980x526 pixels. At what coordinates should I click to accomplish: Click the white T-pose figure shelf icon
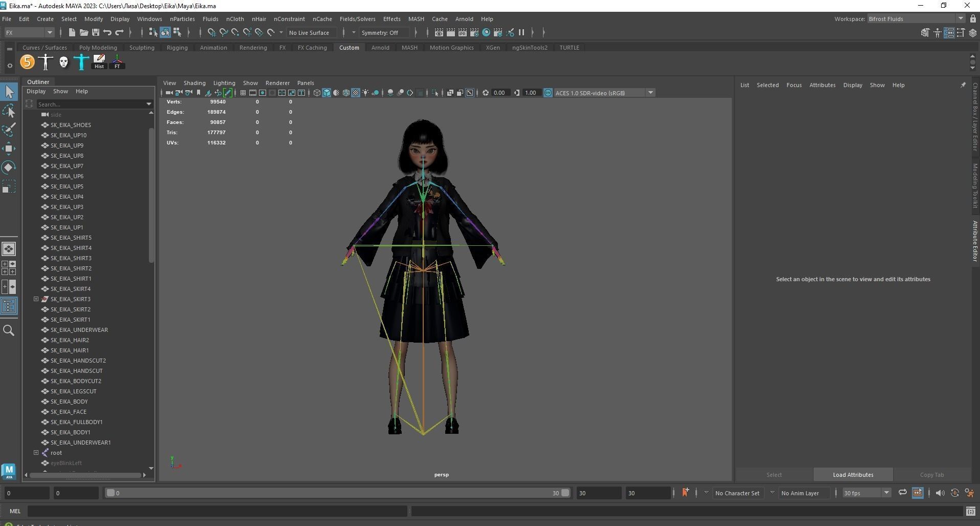pyautogui.click(x=46, y=62)
